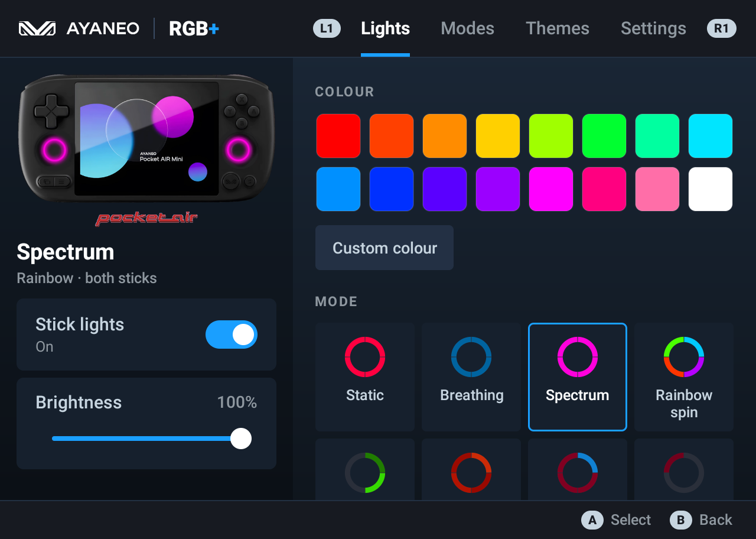Select the Rainbow spin mode
Viewport: 756px width, 539px height.
click(x=684, y=377)
